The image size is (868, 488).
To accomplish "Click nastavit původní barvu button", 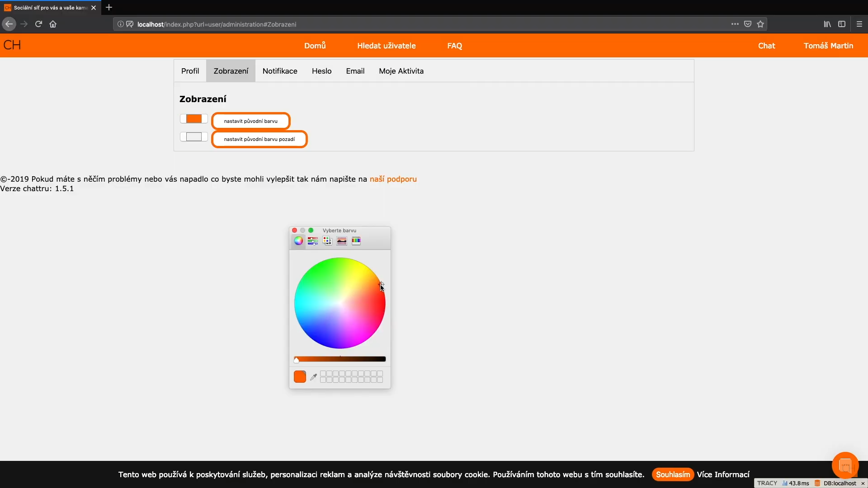I will coord(250,121).
